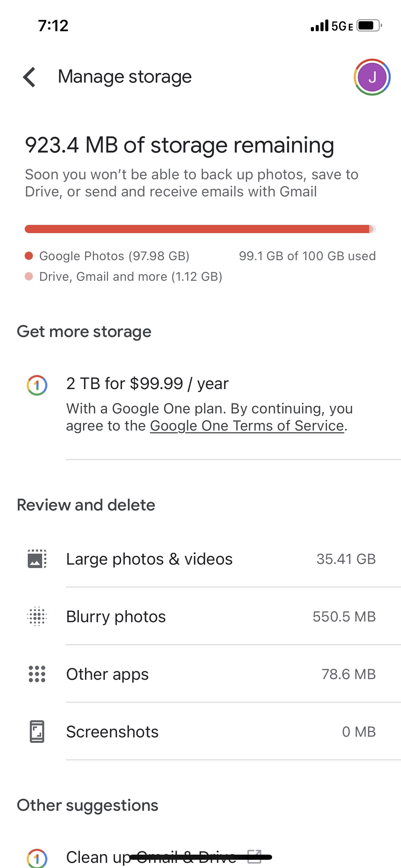Tap the battery indicator in status bar
Viewport: 401px width, 868px height.
tap(368, 26)
